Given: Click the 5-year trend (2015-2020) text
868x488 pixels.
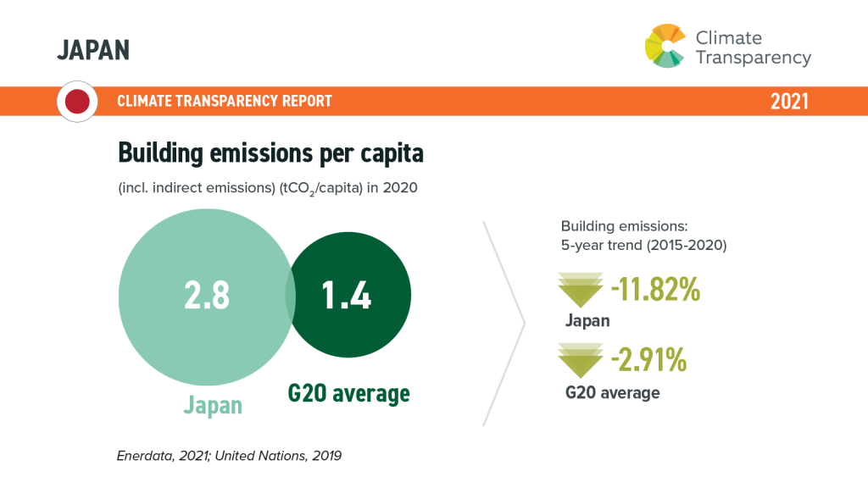Looking at the screenshot, I should [x=644, y=245].
